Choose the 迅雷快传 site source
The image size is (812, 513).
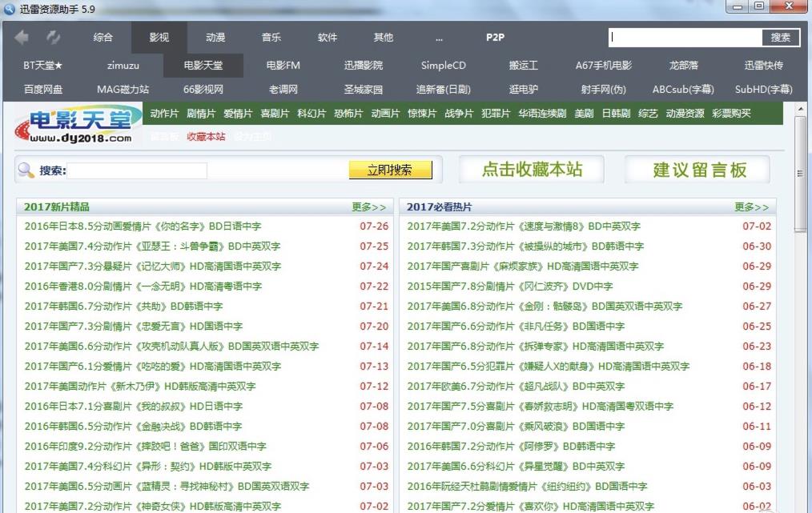pos(763,66)
